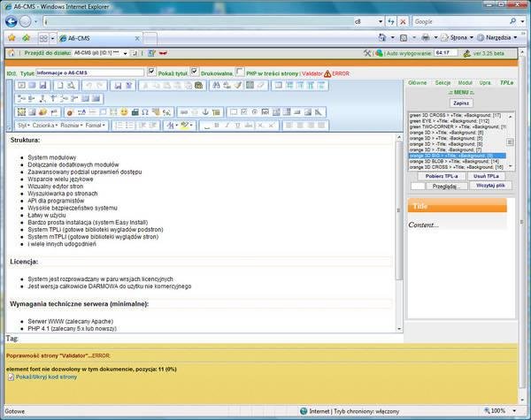The height and width of the screenshot is (420, 531).
Task: Click the Source view icon in editor toolbar
Action: pyautogui.click(x=21, y=85)
